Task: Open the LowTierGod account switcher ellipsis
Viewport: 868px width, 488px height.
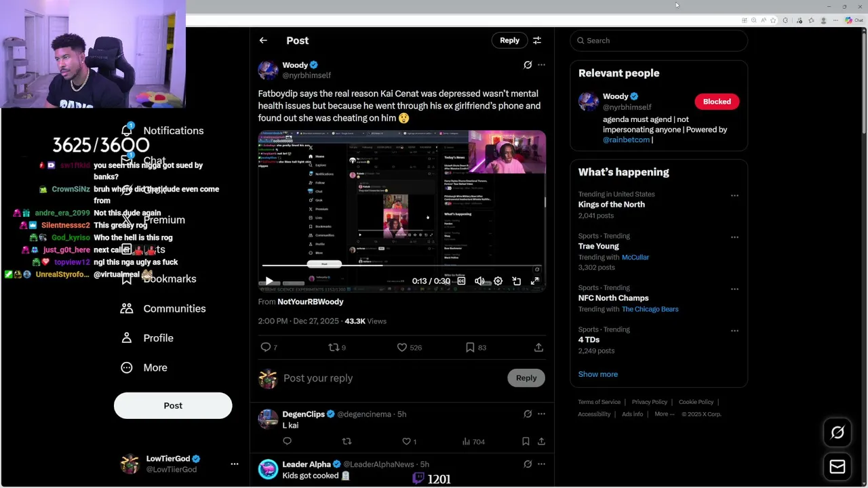Action: 235,464
